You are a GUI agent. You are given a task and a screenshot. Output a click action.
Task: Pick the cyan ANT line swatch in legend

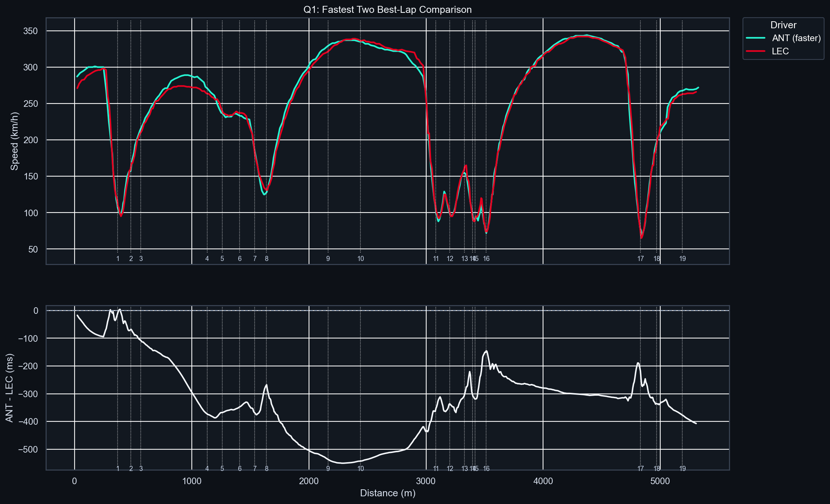point(756,38)
